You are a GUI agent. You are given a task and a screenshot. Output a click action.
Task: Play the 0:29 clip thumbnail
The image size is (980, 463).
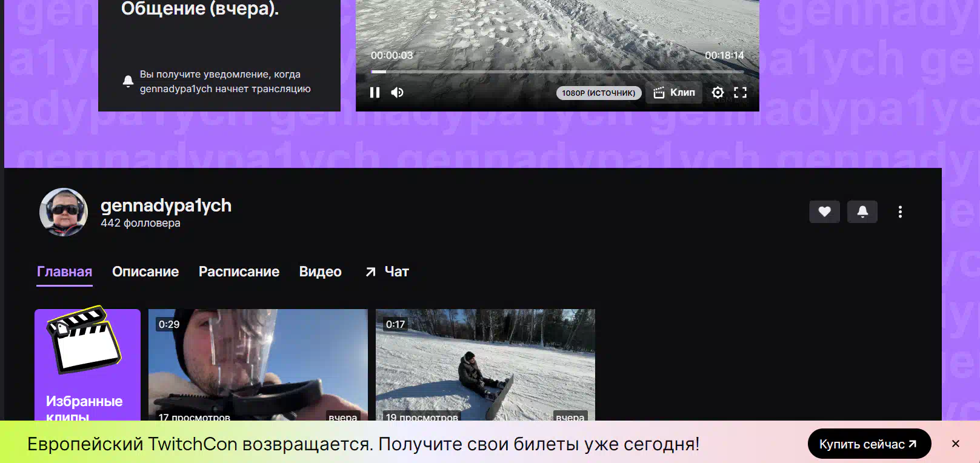tap(258, 365)
